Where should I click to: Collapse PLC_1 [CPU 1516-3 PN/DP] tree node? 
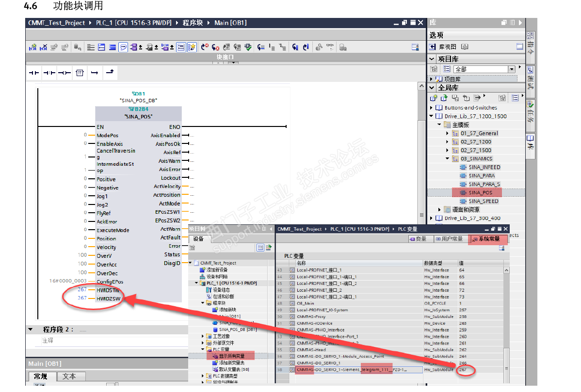[x=196, y=283]
